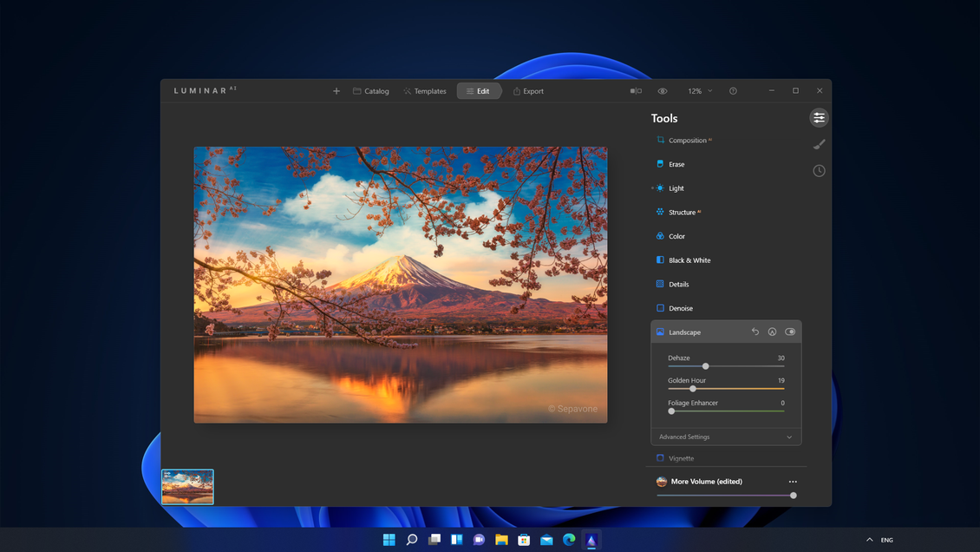980x552 pixels.
Task: Open the edit history panel
Action: [x=819, y=170]
